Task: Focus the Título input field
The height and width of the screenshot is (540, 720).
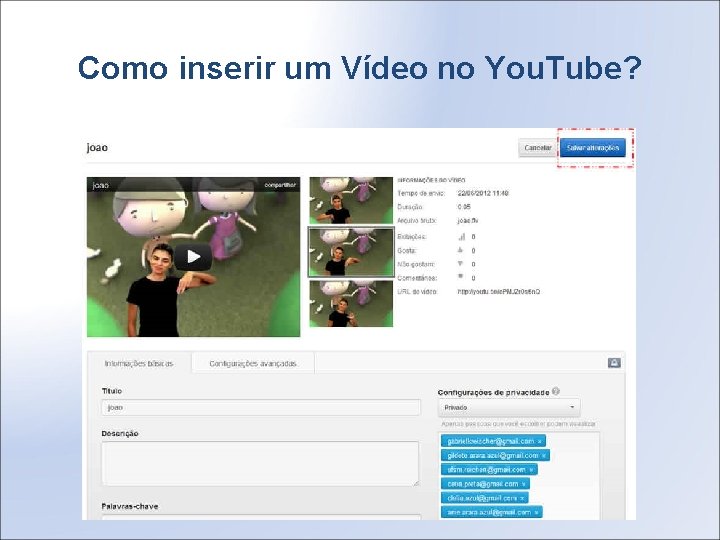Action: click(x=261, y=407)
